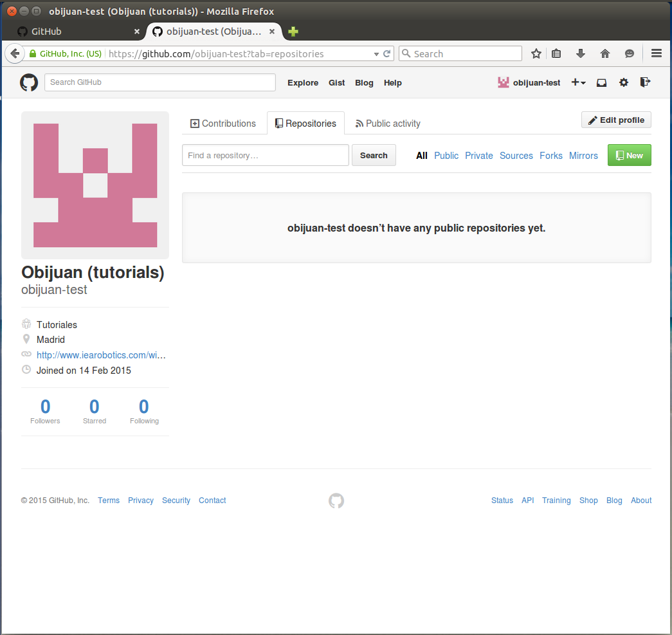Filter repositories by Private
The width and height of the screenshot is (672, 635).
tap(478, 156)
